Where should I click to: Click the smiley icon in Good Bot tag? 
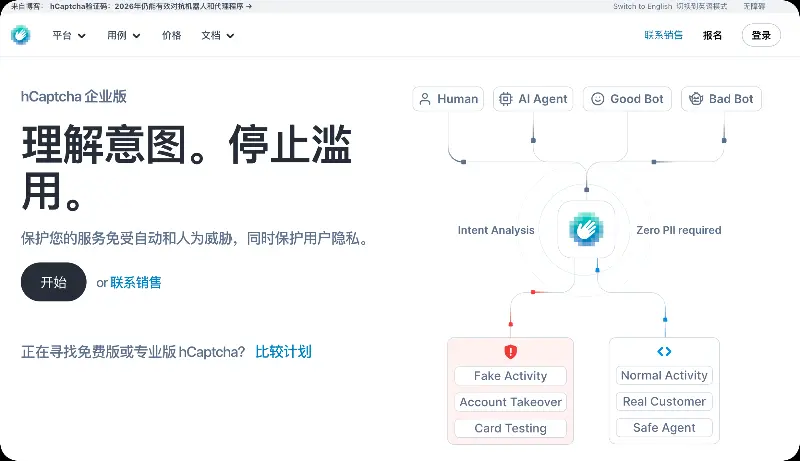pos(597,99)
